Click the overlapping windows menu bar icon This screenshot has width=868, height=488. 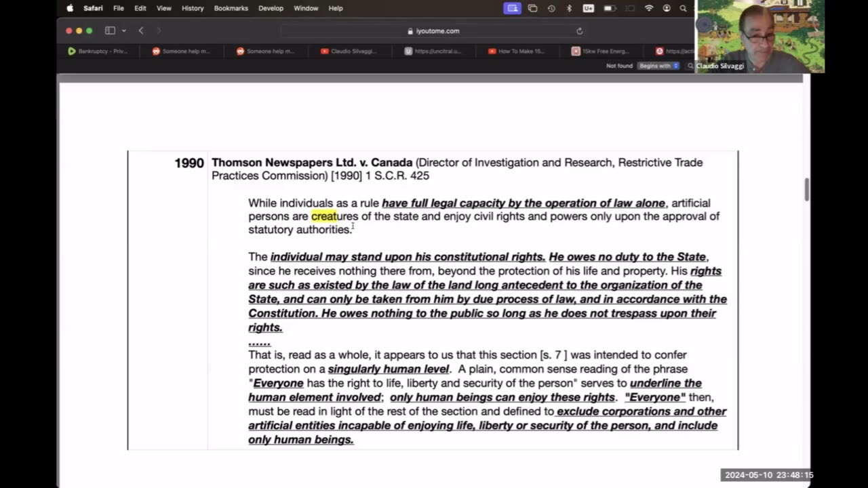pyautogui.click(x=533, y=8)
